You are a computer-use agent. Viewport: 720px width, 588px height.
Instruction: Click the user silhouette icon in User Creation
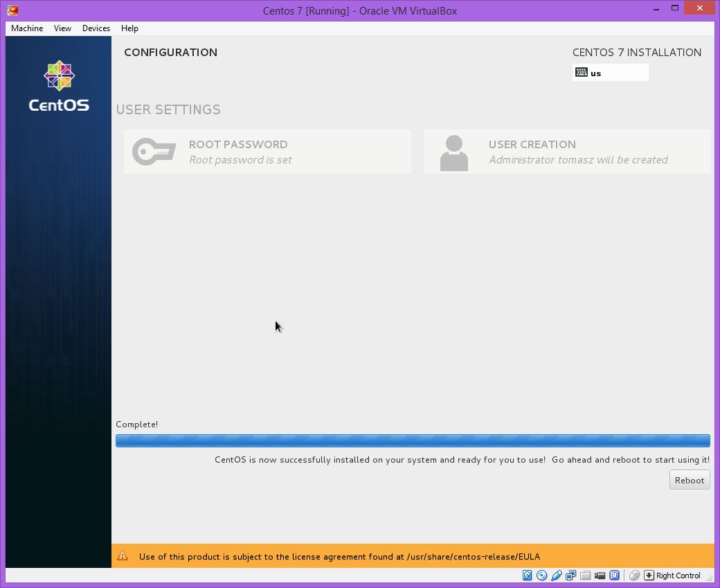[453, 153]
